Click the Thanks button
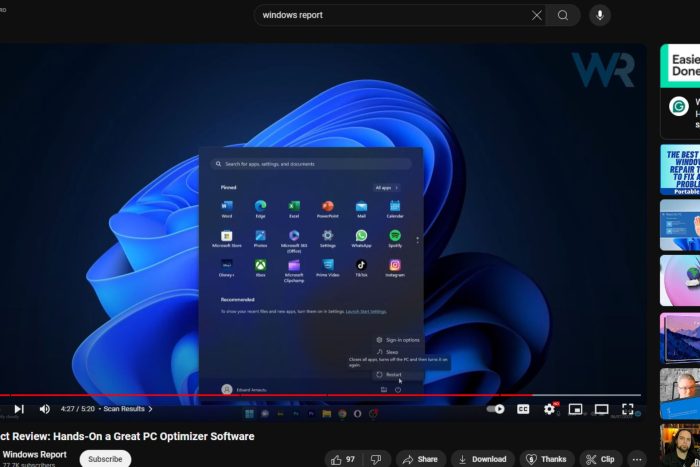This screenshot has width=700, height=467. [x=547, y=459]
